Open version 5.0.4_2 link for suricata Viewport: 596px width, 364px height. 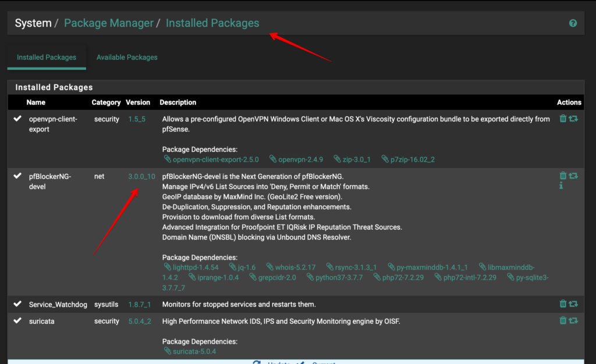140,321
